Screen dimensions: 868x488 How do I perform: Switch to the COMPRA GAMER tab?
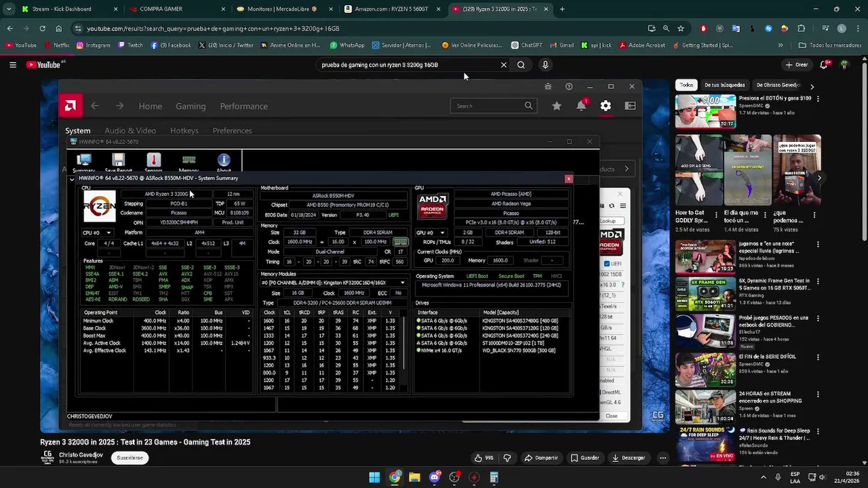point(176,9)
